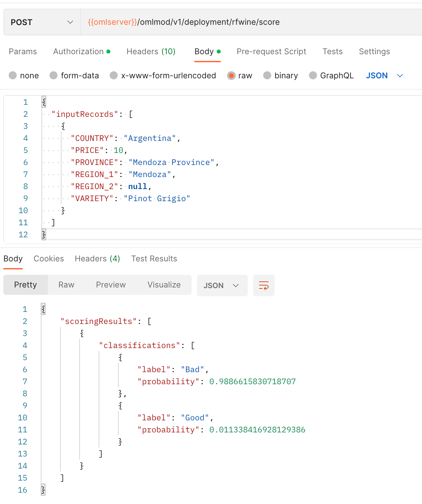Click the {{omlserver}} variable in the URL

pyautogui.click(x=111, y=22)
